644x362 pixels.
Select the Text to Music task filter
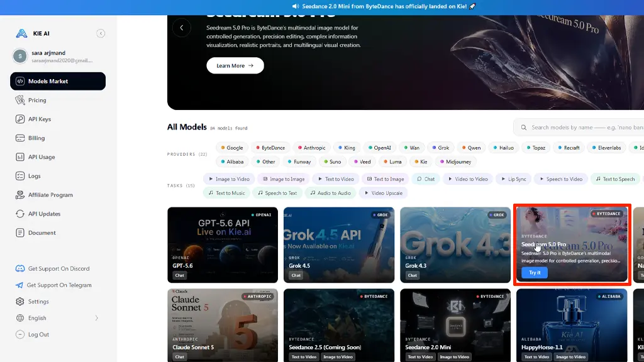click(x=226, y=193)
